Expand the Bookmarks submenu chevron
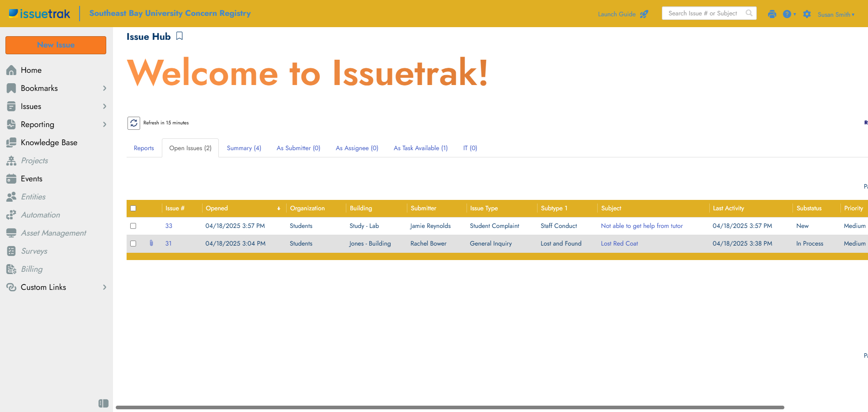Image resolution: width=868 pixels, height=412 pixels. 104,88
